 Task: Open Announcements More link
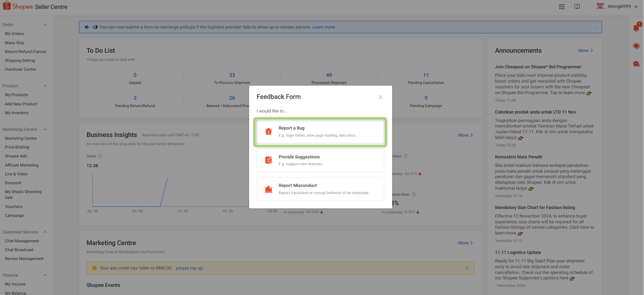(x=585, y=51)
